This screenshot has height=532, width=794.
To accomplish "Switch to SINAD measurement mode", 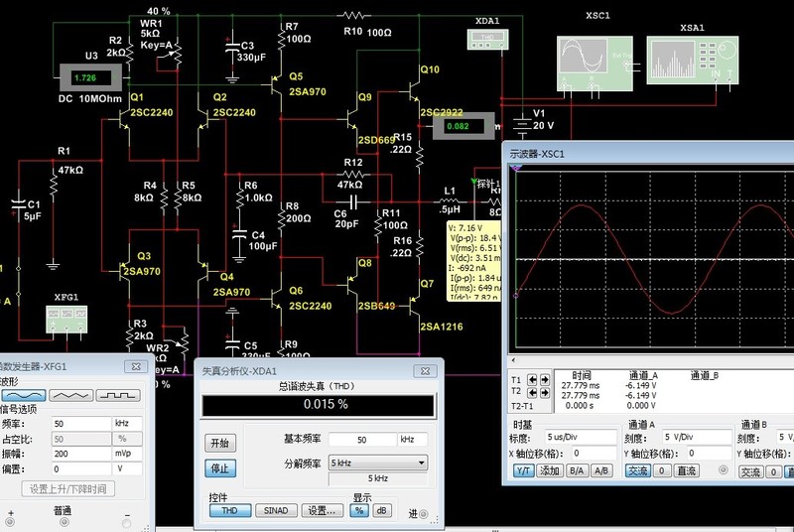I will [x=274, y=510].
